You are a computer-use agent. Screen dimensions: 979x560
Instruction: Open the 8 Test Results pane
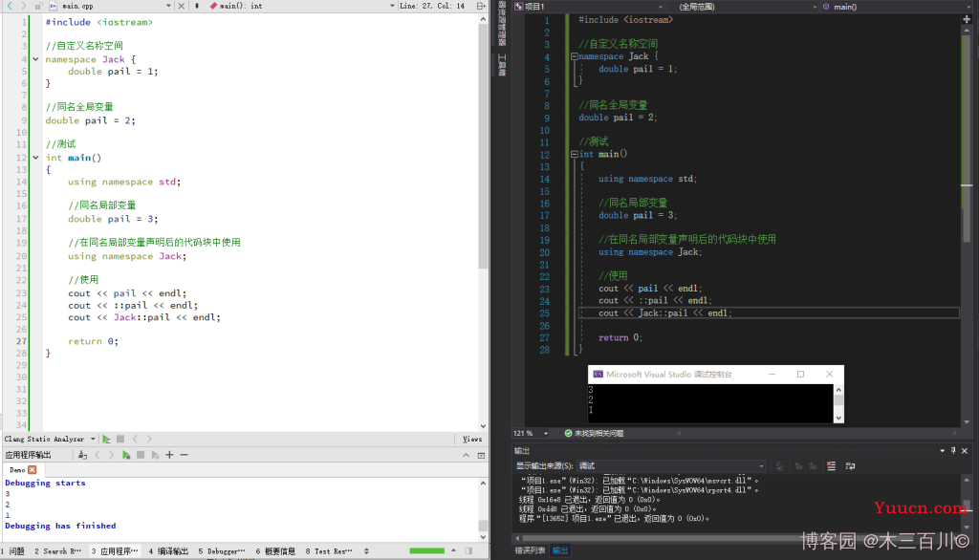(329, 551)
